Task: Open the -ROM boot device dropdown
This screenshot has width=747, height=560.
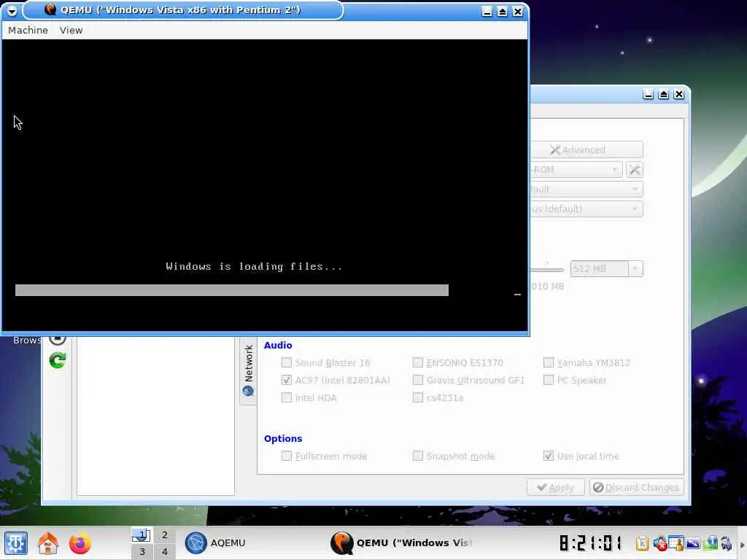Action: pyautogui.click(x=576, y=169)
